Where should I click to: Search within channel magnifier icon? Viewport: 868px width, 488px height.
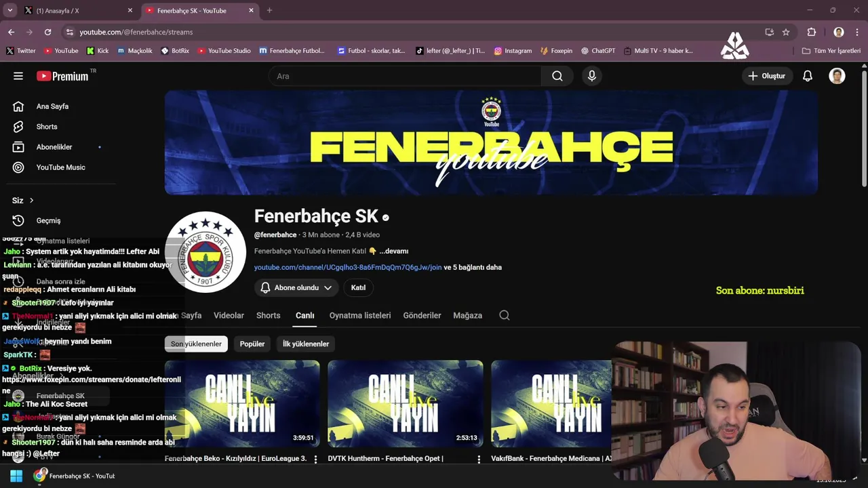tap(505, 315)
